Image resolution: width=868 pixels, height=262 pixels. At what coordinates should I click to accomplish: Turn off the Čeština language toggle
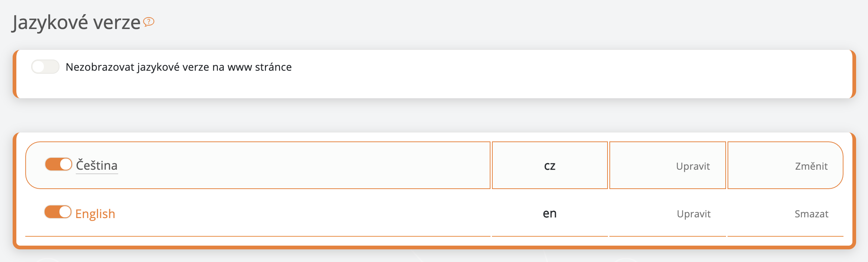(58, 164)
